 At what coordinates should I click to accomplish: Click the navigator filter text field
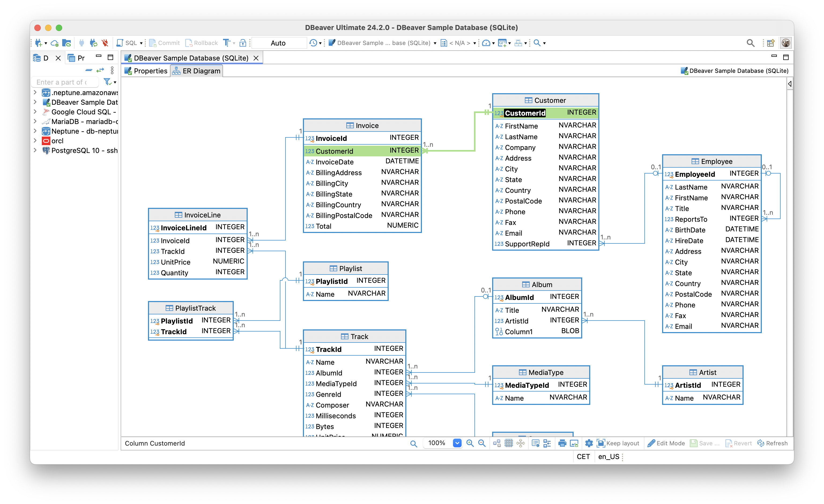pyautogui.click(x=65, y=82)
